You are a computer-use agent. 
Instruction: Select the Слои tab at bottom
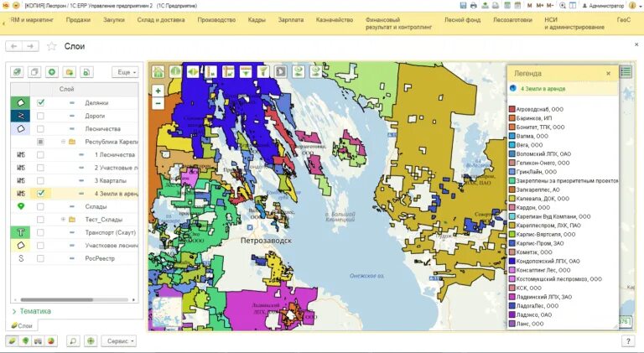tap(22, 325)
